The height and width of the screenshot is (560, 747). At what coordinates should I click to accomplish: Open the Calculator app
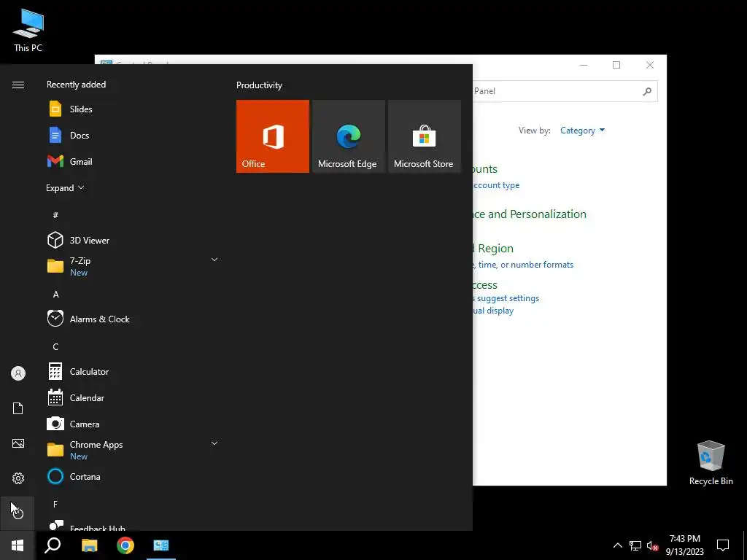click(x=133, y=371)
